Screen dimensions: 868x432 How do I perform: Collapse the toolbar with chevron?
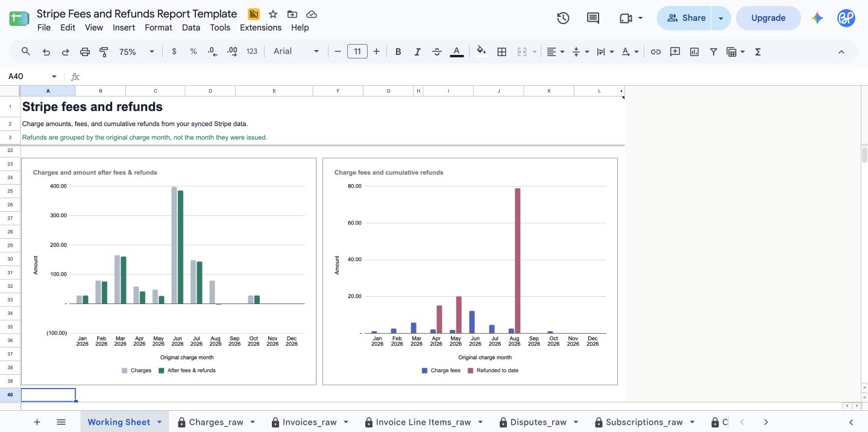tap(841, 52)
